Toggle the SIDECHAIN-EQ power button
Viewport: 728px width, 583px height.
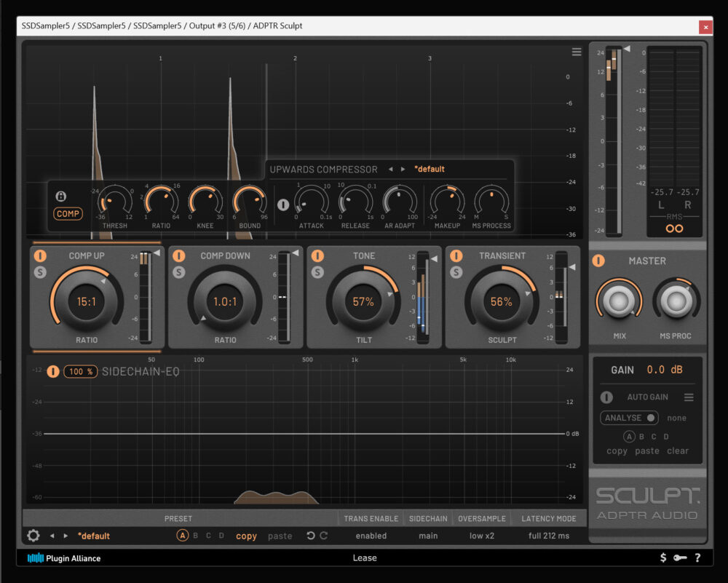click(x=53, y=371)
